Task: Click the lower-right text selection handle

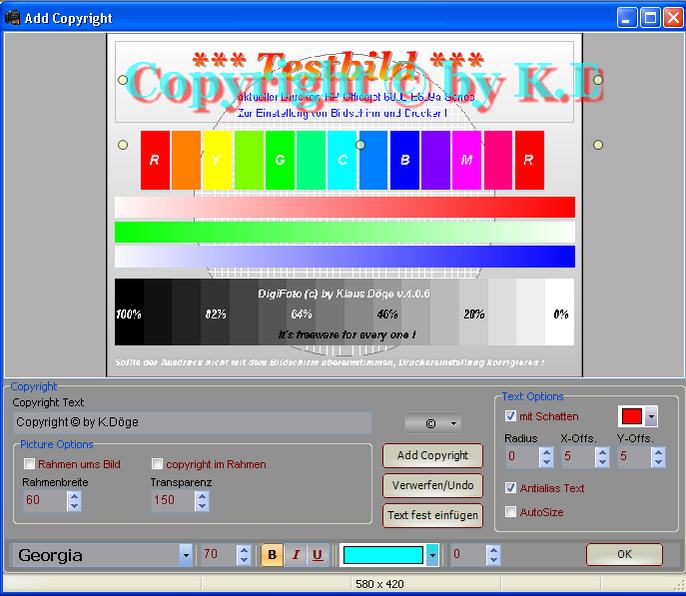Action: (598, 144)
